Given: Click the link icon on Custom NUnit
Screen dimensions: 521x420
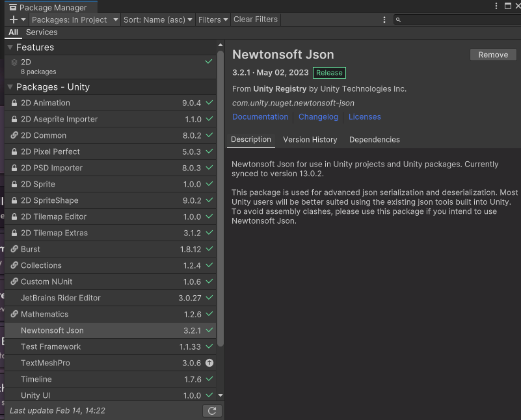Looking at the screenshot, I should (14, 282).
